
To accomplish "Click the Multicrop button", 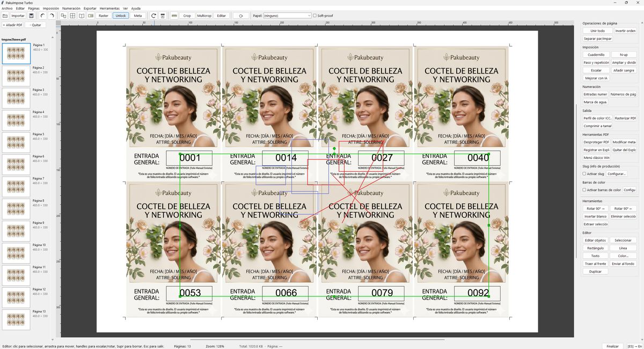I will (x=204, y=16).
